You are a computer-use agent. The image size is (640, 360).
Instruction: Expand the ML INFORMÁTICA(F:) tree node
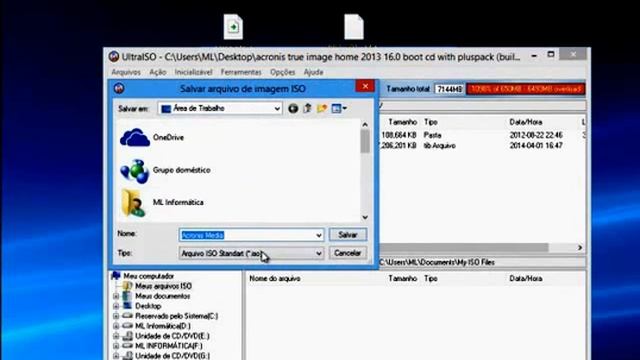tap(116, 346)
